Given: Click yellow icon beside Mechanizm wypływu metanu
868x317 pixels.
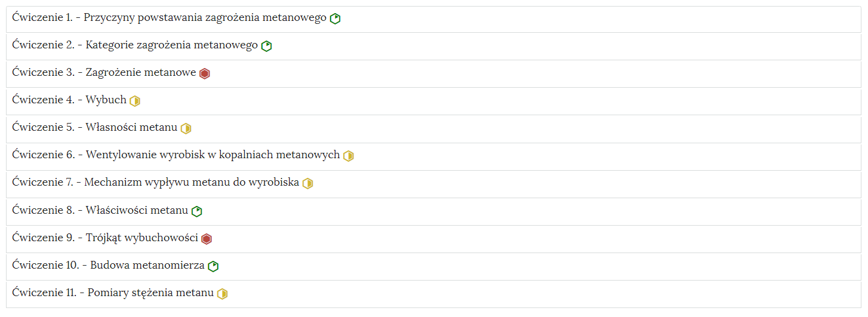Looking at the screenshot, I should tap(308, 183).
